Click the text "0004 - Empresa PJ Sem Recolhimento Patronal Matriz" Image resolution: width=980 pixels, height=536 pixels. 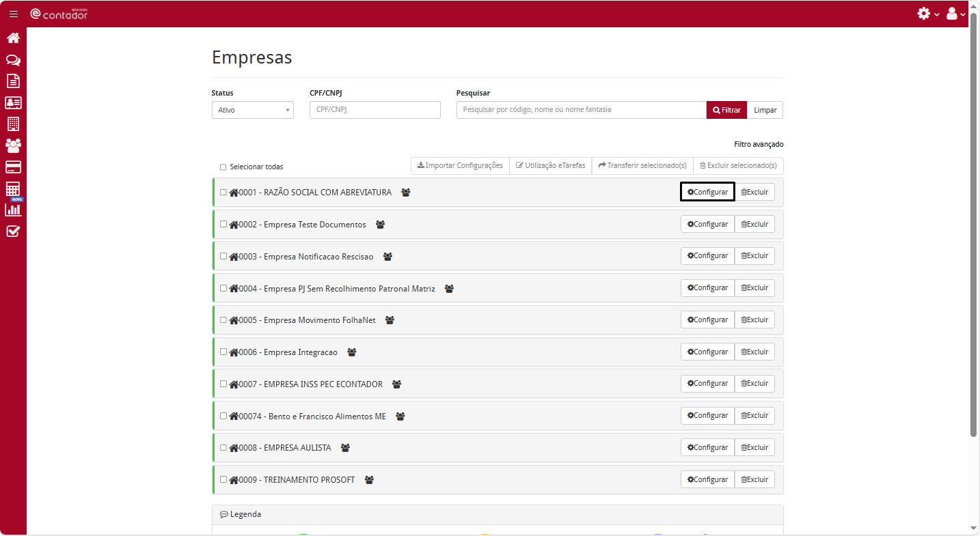(x=337, y=289)
